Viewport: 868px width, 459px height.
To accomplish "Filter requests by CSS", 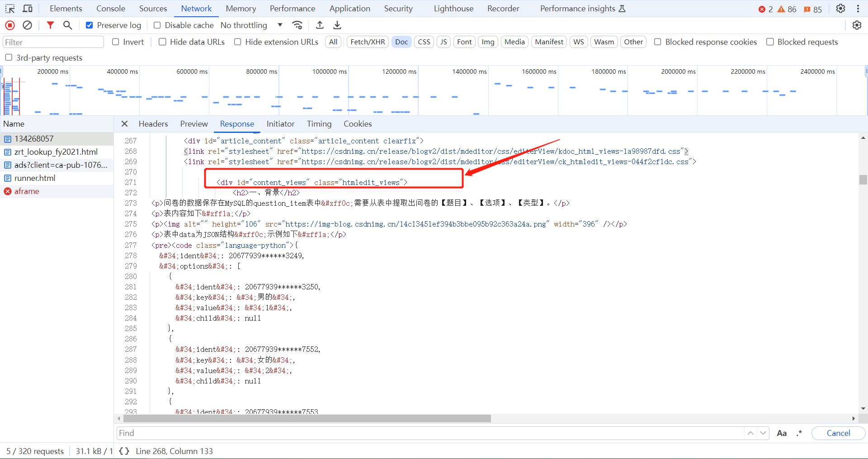I will (424, 42).
